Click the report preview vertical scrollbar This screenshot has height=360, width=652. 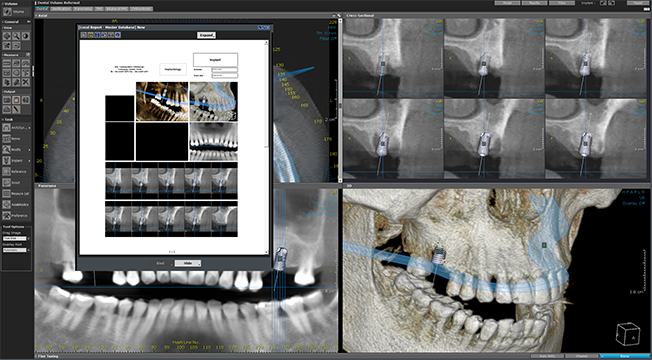coord(267,147)
